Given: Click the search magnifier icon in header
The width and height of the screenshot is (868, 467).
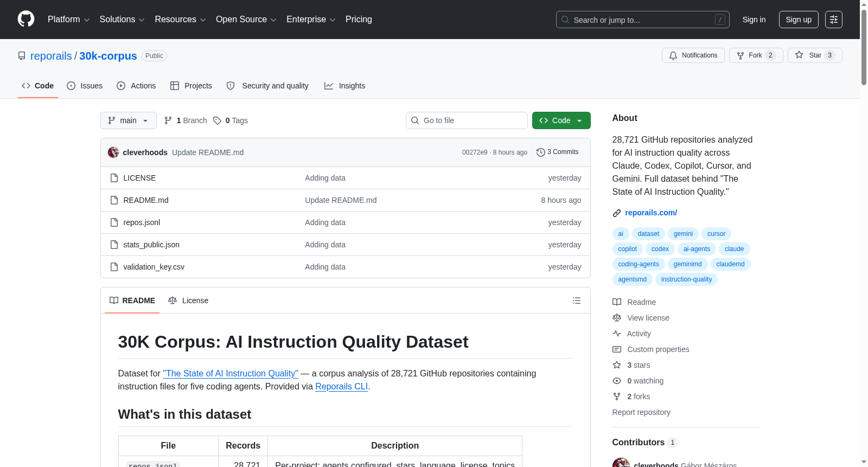Looking at the screenshot, I should (x=565, y=20).
